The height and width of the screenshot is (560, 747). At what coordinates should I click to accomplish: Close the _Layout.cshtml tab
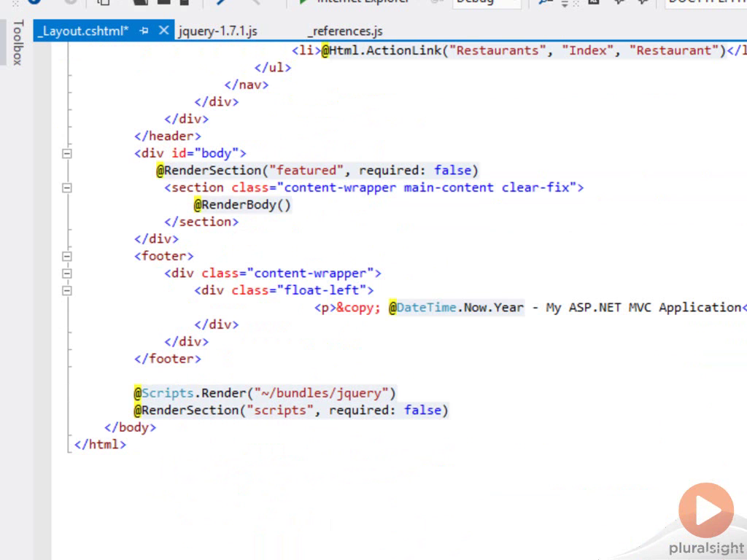[163, 31]
